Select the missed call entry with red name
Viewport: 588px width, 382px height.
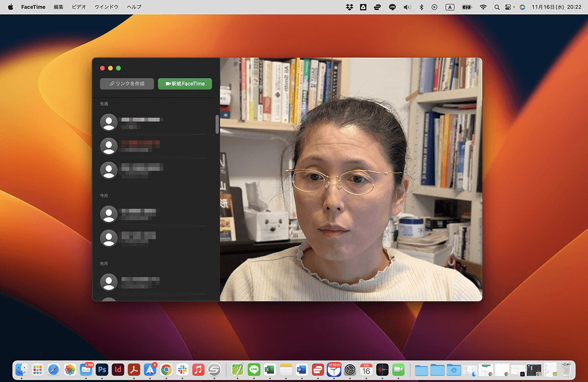pyautogui.click(x=153, y=146)
